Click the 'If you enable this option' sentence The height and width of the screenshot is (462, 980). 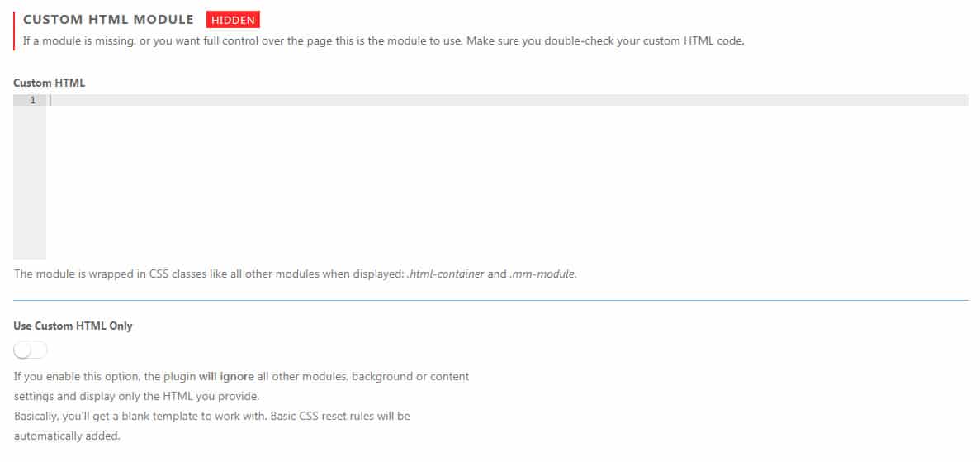click(240, 377)
